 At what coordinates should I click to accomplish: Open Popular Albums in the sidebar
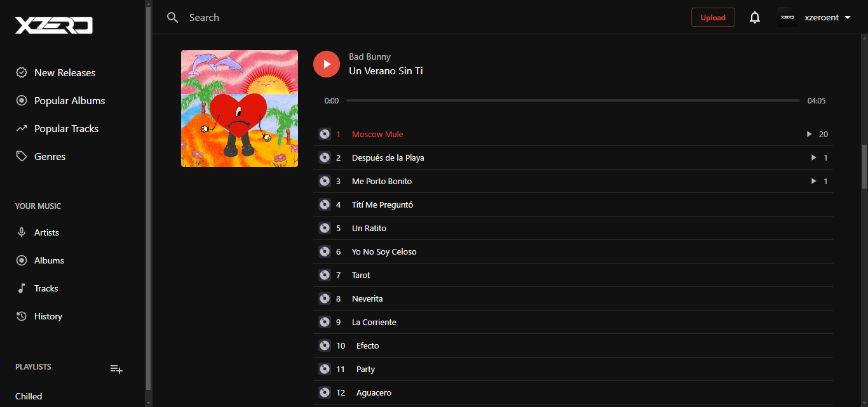coord(69,101)
